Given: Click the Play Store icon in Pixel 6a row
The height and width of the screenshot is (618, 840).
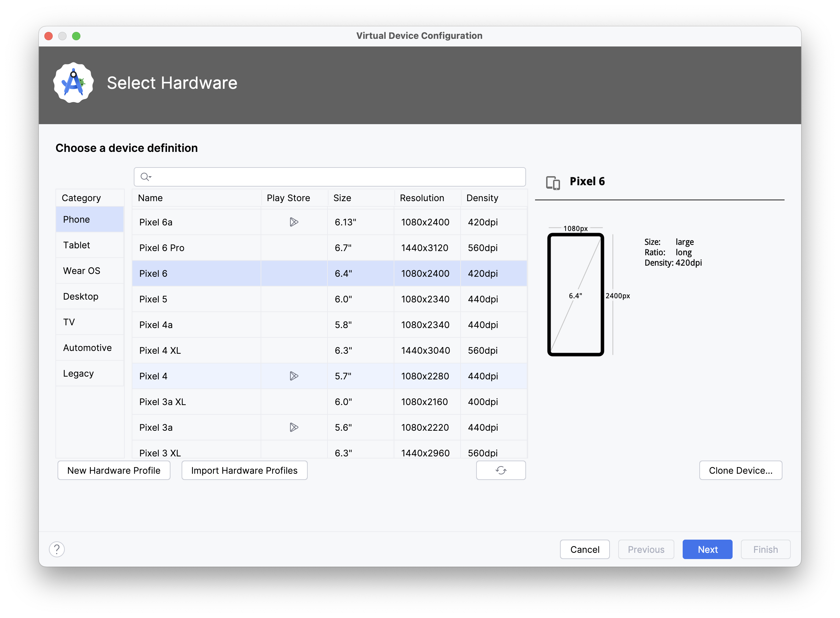Looking at the screenshot, I should [x=294, y=222].
